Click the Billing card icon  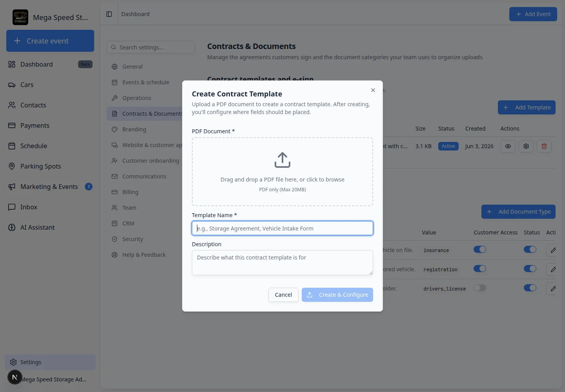115,192
